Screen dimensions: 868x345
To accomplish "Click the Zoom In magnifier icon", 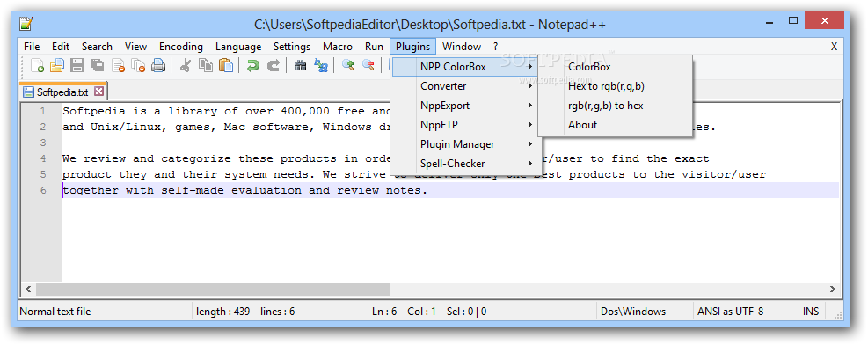I will (x=348, y=65).
